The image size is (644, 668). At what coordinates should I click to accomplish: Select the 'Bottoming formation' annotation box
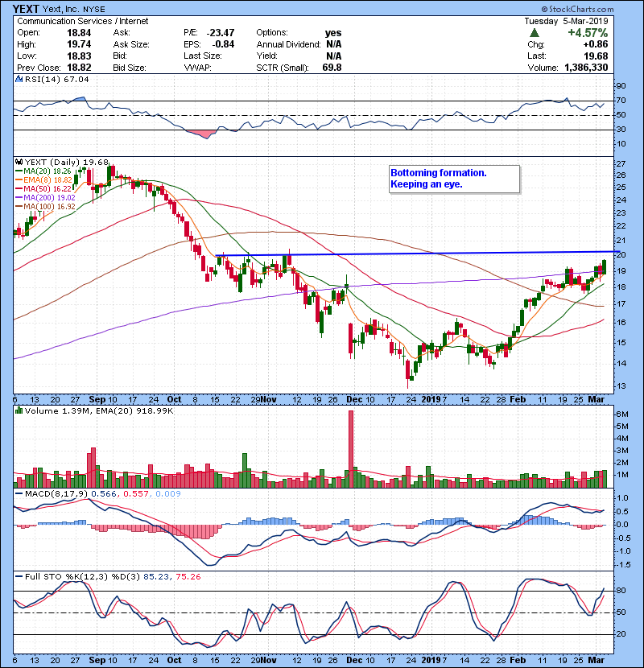click(453, 179)
